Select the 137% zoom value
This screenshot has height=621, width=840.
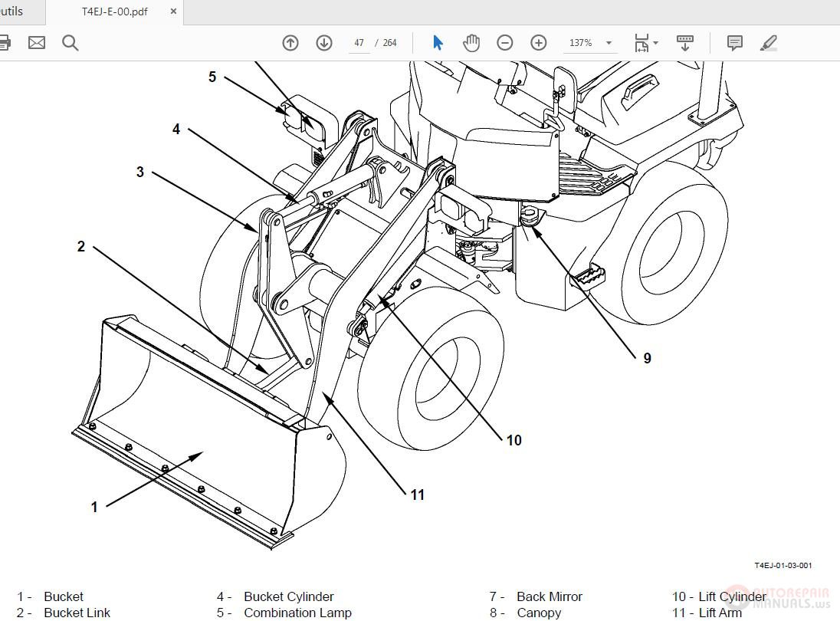(579, 43)
